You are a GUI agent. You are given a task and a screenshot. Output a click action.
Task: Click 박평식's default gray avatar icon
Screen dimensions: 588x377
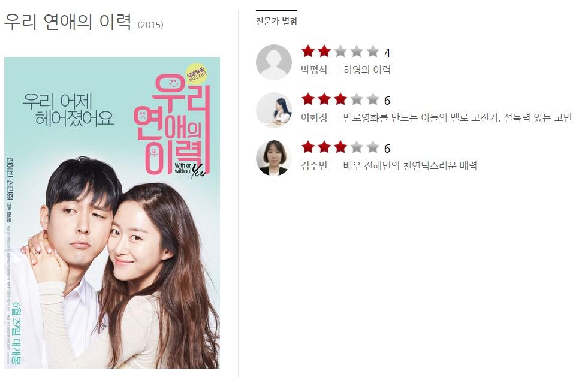click(274, 62)
